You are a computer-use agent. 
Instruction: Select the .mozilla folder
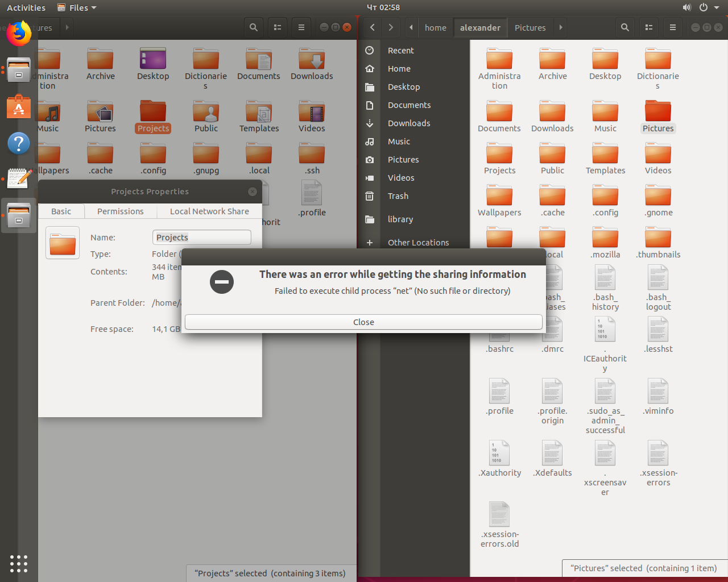605,243
